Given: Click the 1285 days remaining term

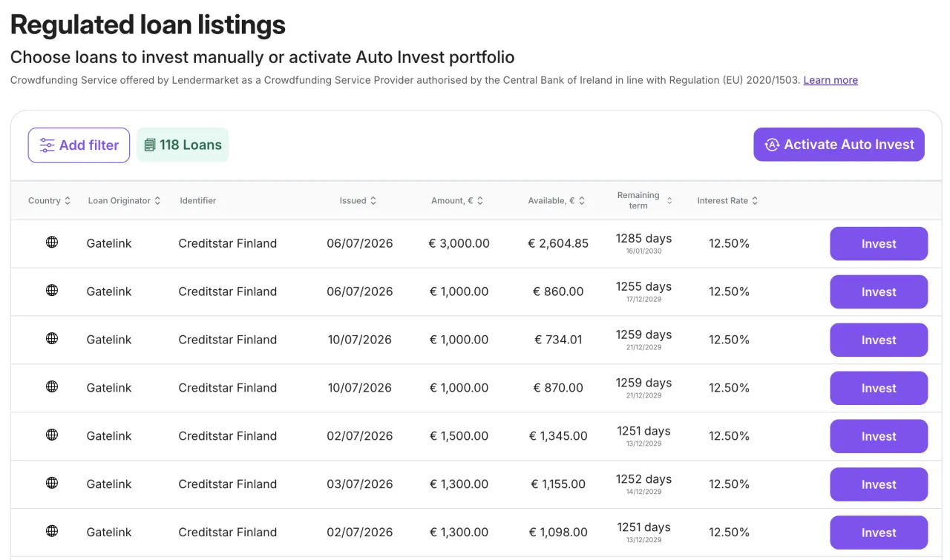Looking at the screenshot, I should 643,239.
